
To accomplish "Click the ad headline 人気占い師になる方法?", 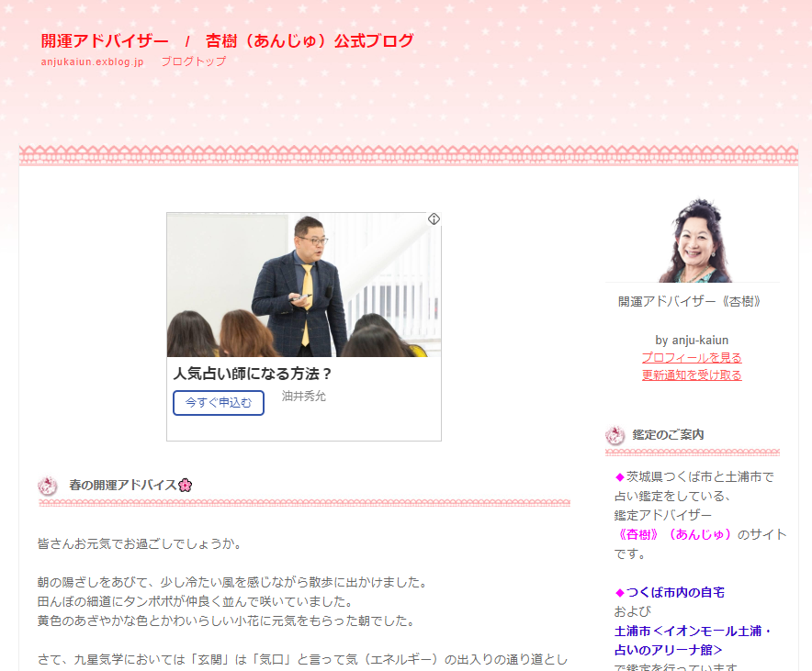I will click(x=253, y=374).
